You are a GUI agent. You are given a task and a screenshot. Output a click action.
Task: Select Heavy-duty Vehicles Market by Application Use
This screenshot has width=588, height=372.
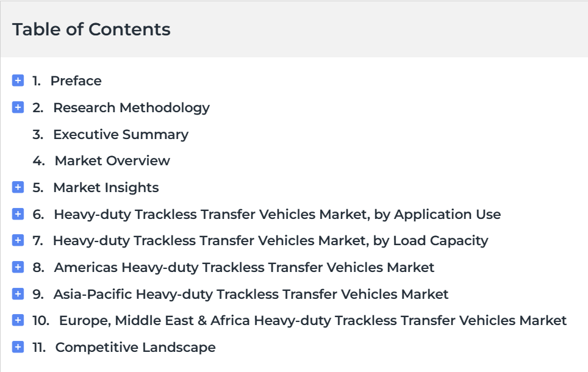(x=277, y=215)
